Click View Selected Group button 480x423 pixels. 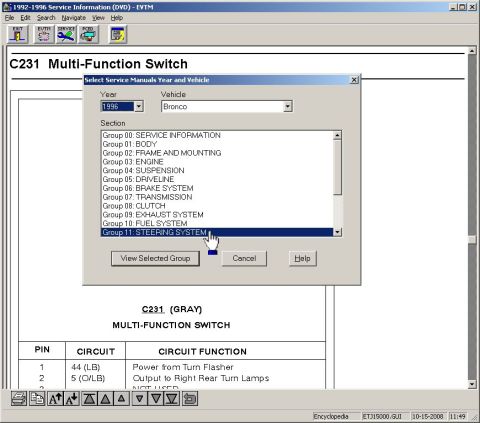[x=155, y=258]
